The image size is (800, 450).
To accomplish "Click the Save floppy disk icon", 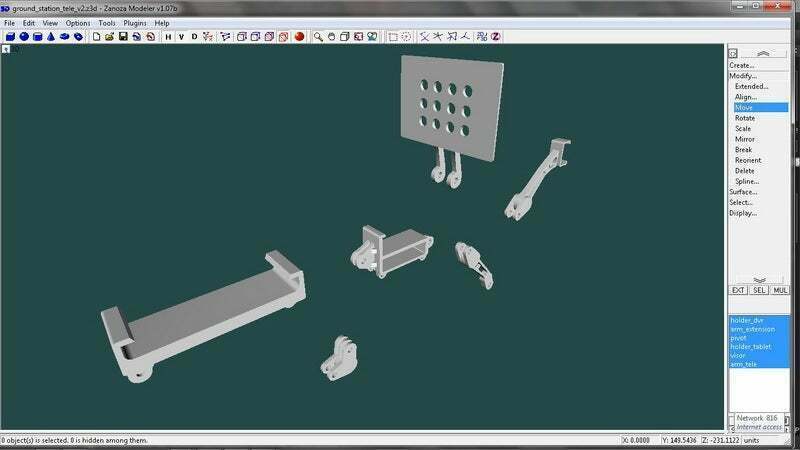I will coord(123,37).
